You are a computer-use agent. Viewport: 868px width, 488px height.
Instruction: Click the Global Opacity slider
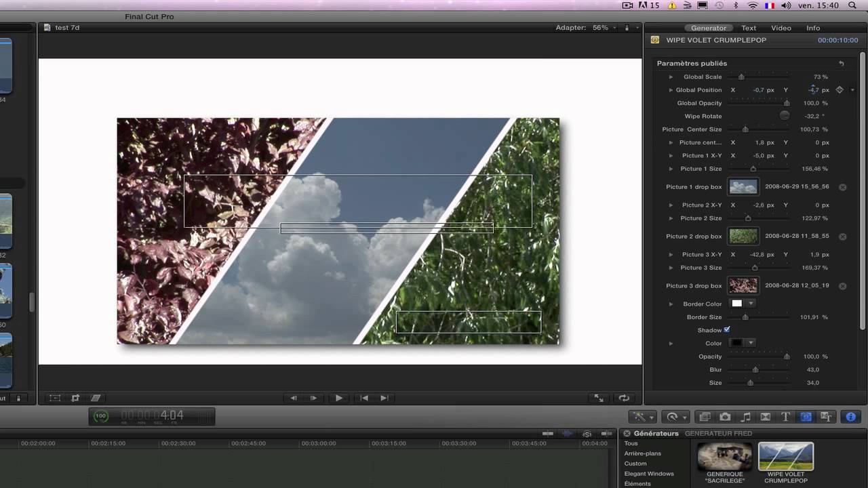pyautogui.click(x=759, y=103)
